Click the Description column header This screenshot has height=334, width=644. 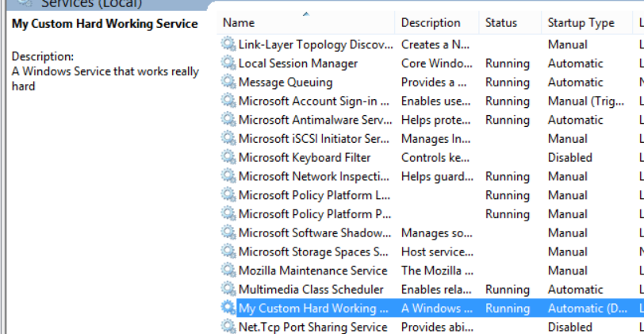click(x=431, y=23)
